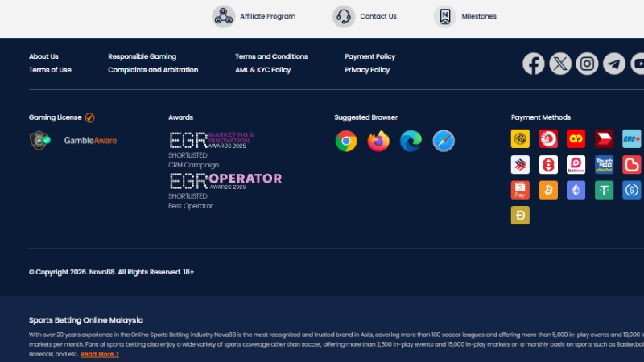This screenshot has width=644, height=362.
Task: Click the 'Suggested Browser' heading
Action: coord(366,117)
